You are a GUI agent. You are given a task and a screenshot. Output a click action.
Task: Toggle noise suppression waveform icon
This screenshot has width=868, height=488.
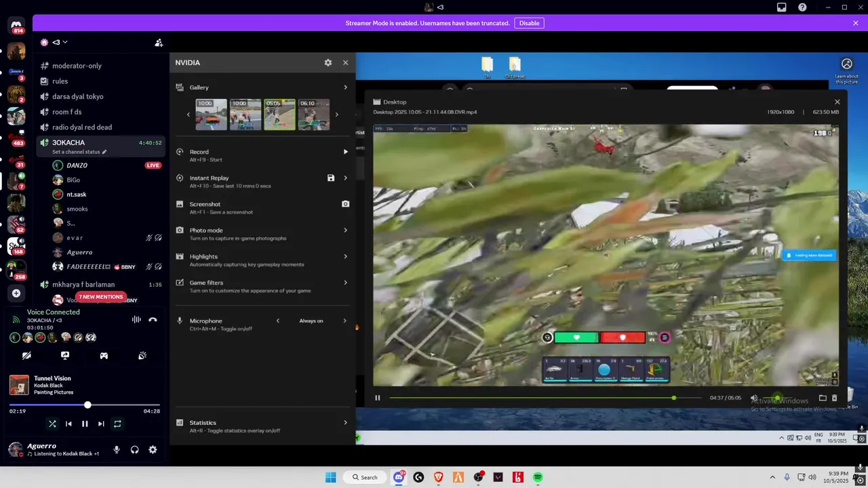tap(136, 319)
